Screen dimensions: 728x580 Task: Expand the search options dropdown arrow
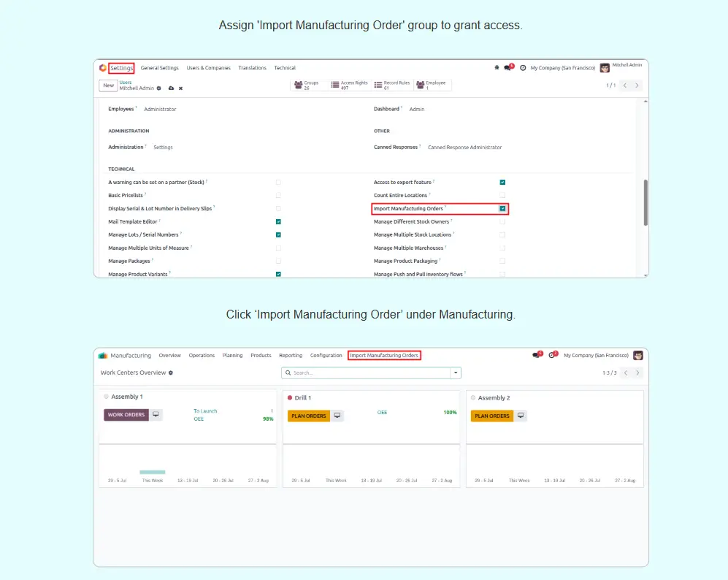pyautogui.click(x=456, y=373)
